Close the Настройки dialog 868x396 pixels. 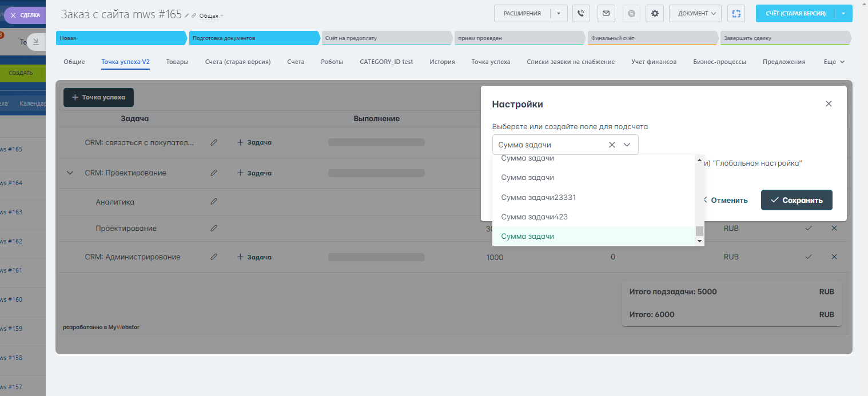point(829,104)
